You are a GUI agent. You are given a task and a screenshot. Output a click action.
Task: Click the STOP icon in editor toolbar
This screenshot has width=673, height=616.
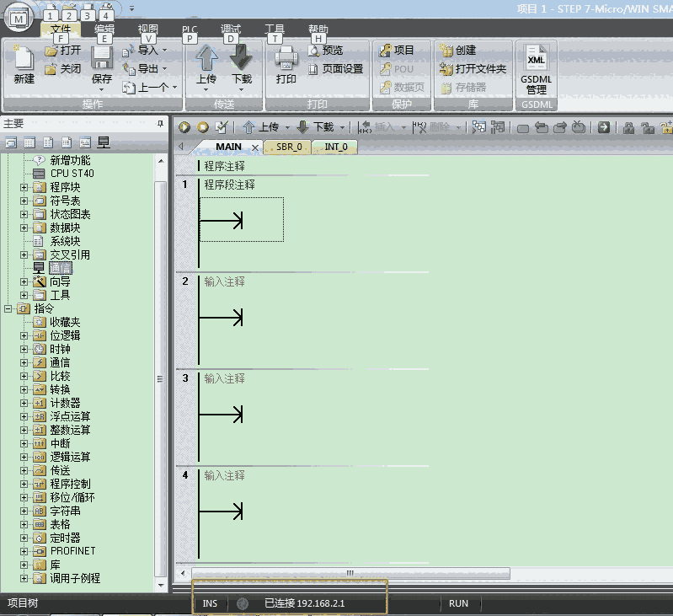pyautogui.click(x=202, y=127)
